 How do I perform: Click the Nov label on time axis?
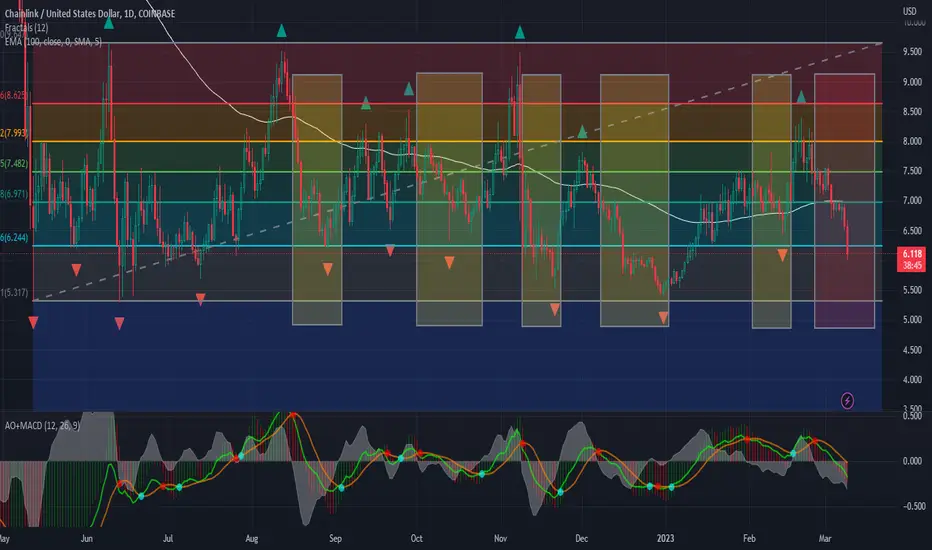[500, 539]
